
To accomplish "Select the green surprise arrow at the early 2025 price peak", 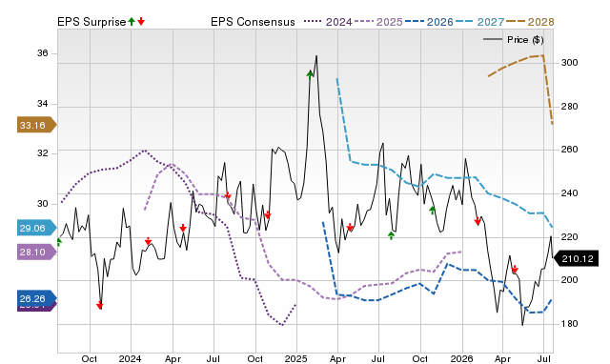I will click(310, 74).
